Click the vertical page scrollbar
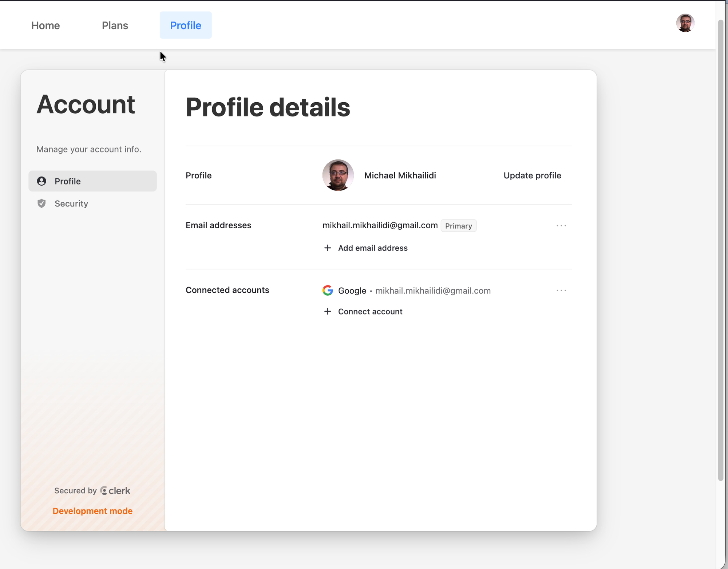The height and width of the screenshot is (569, 728). (x=720, y=251)
